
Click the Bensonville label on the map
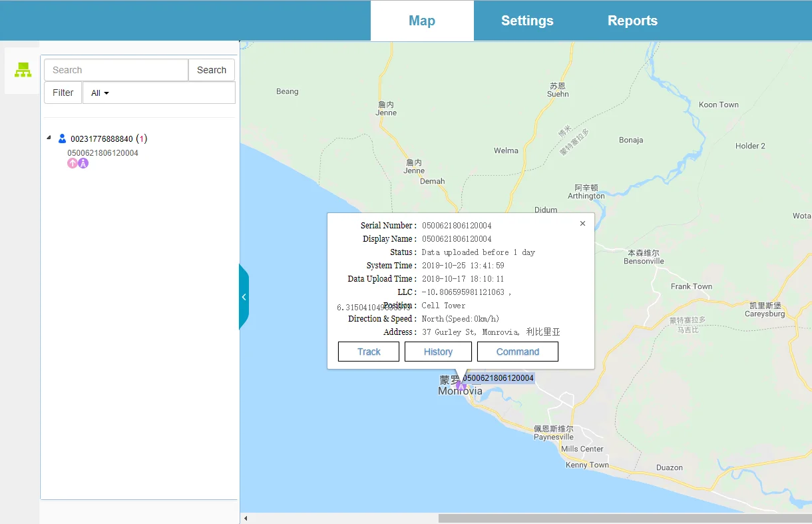(x=644, y=261)
